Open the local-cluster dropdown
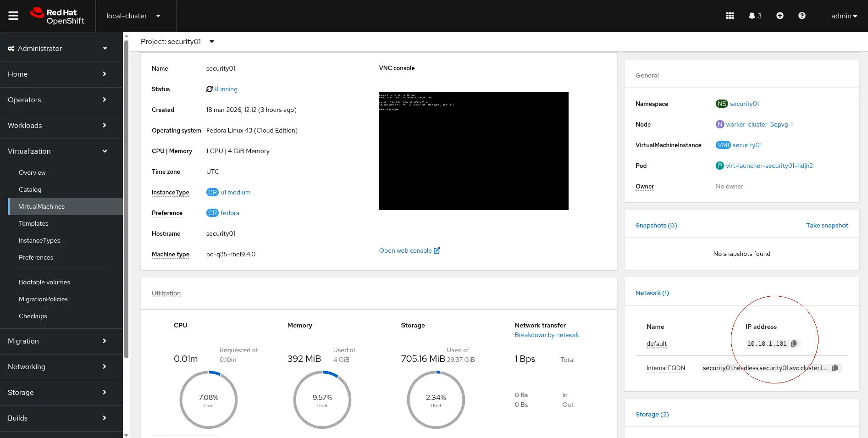Image resolution: width=868 pixels, height=438 pixels. (x=133, y=16)
